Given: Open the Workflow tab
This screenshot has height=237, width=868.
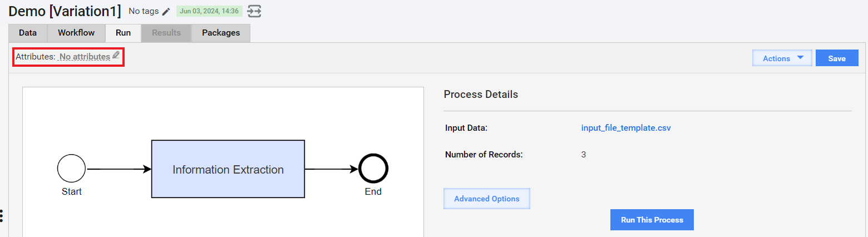Looking at the screenshot, I should click(x=76, y=33).
